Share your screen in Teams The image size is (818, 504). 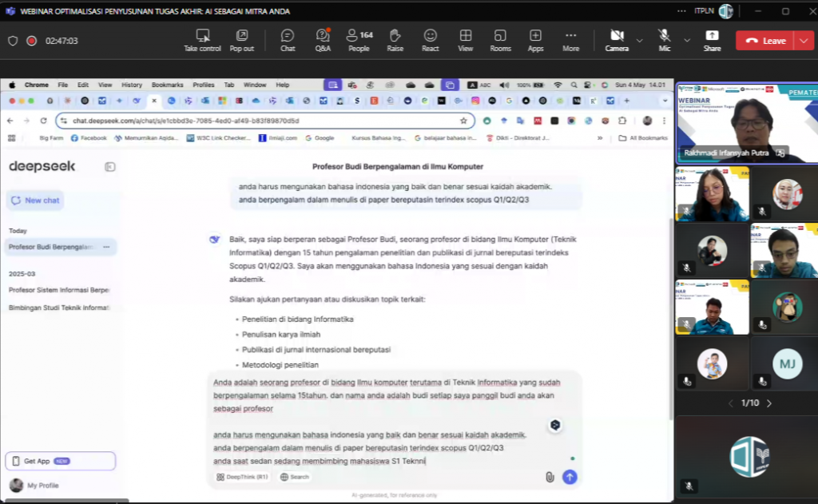point(712,40)
